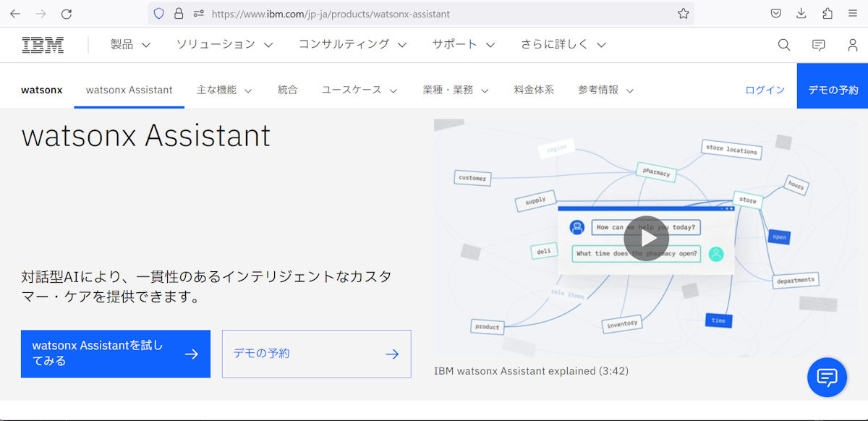Open the tracking protection shield icon
Image resolution: width=868 pixels, height=421 pixels.
pyautogui.click(x=159, y=14)
